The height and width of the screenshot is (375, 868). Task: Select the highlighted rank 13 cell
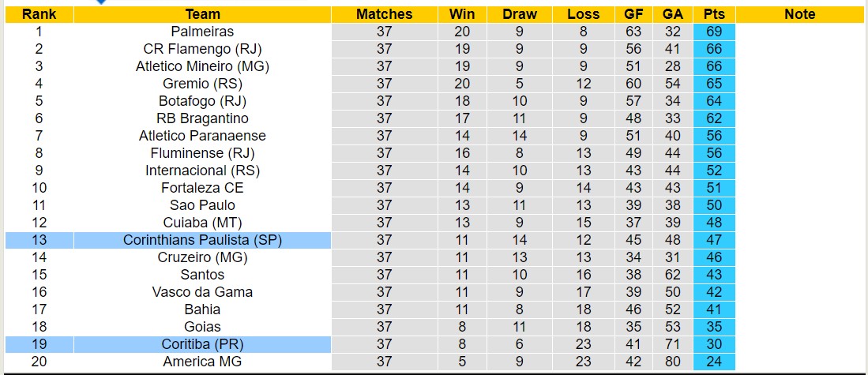[39, 240]
